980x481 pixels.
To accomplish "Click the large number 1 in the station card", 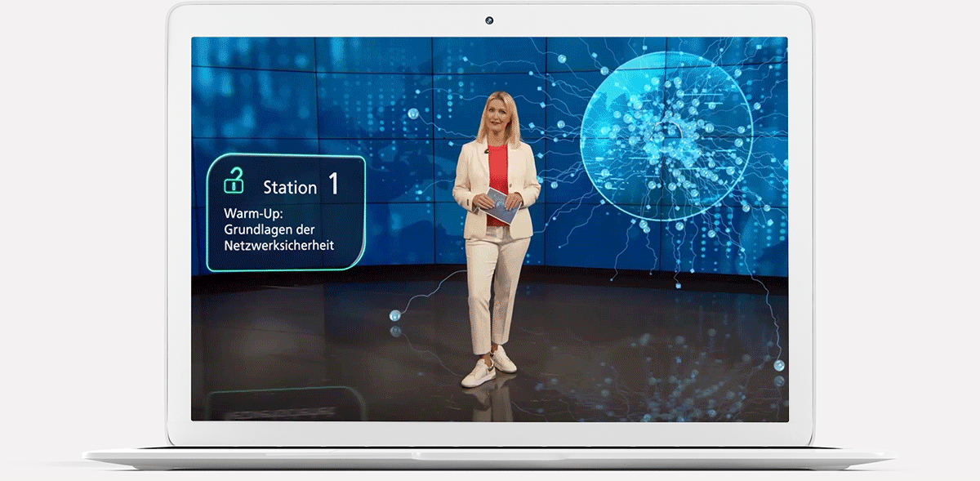I will tap(333, 184).
